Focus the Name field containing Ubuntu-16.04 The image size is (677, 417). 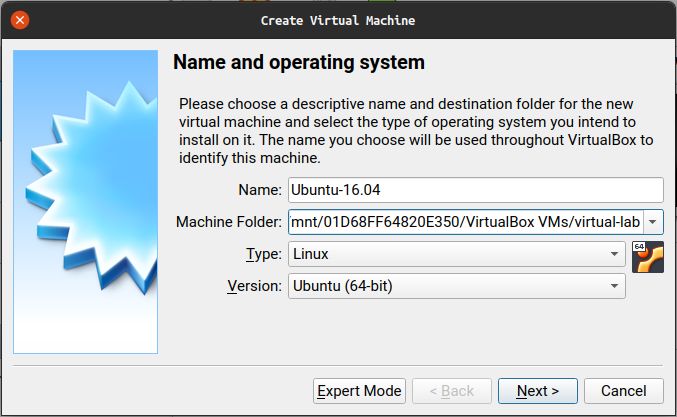pyautogui.click(x=476, y=190)
